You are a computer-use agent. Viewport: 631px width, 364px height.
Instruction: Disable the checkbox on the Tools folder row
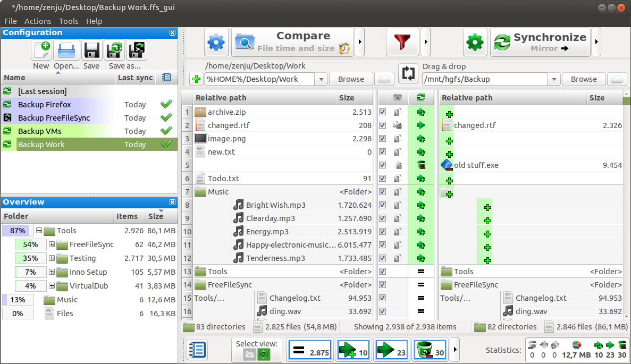[x=382, y=271]
